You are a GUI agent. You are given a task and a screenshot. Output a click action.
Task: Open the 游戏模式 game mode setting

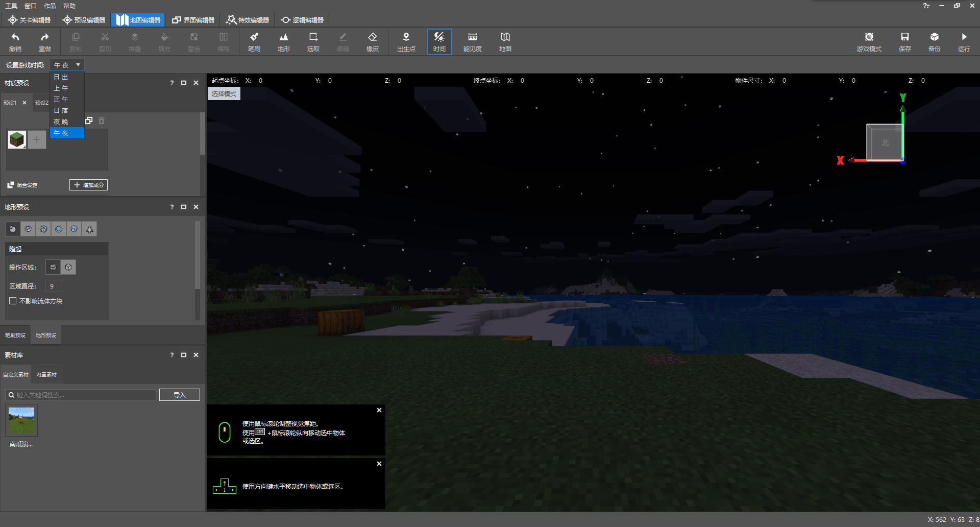[869, 41]
